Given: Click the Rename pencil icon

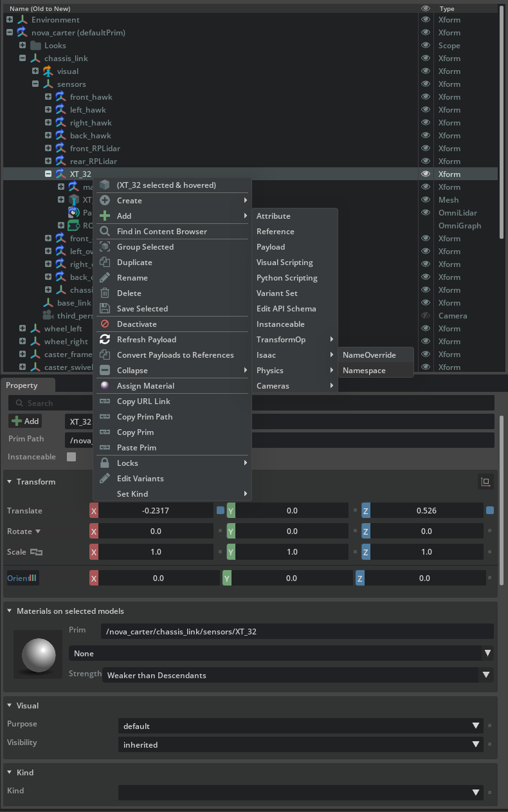Looking at the screenshot, I should 105,278.
